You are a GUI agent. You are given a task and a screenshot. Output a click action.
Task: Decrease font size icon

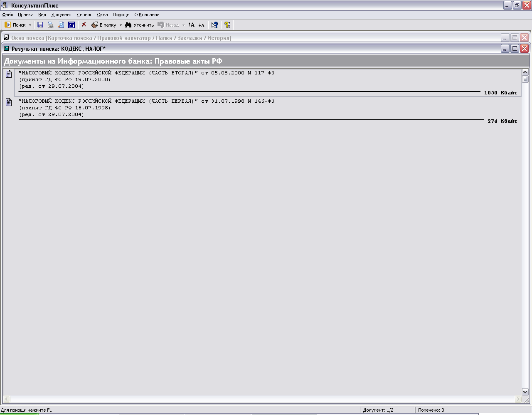[201, 25]
